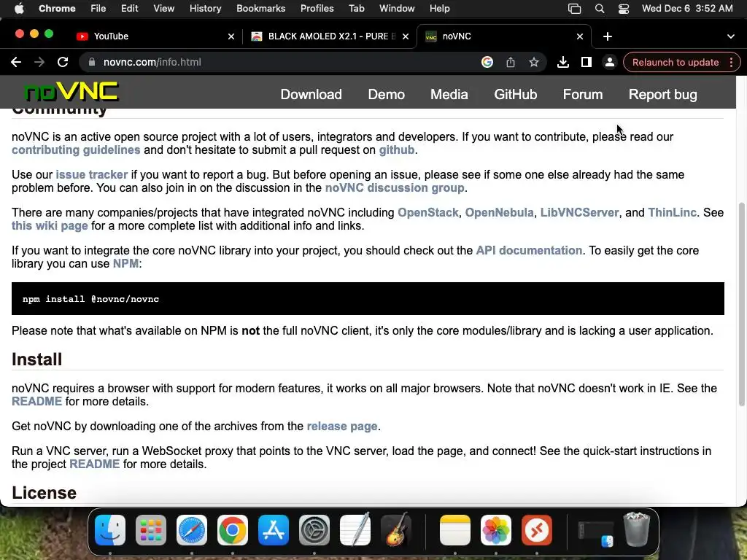Open GarageBand from the dock
The width and height of the screenshot is (747, 560).
coord(396,529)
